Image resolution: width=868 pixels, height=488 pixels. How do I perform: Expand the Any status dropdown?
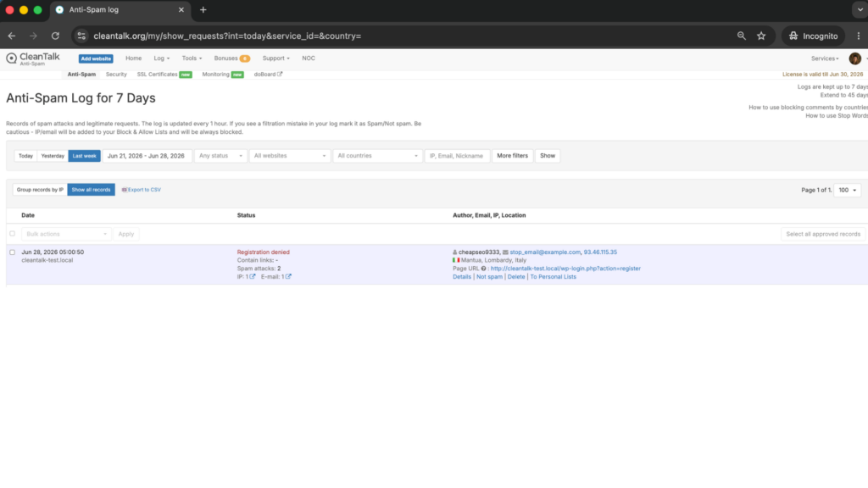point(220,156)
